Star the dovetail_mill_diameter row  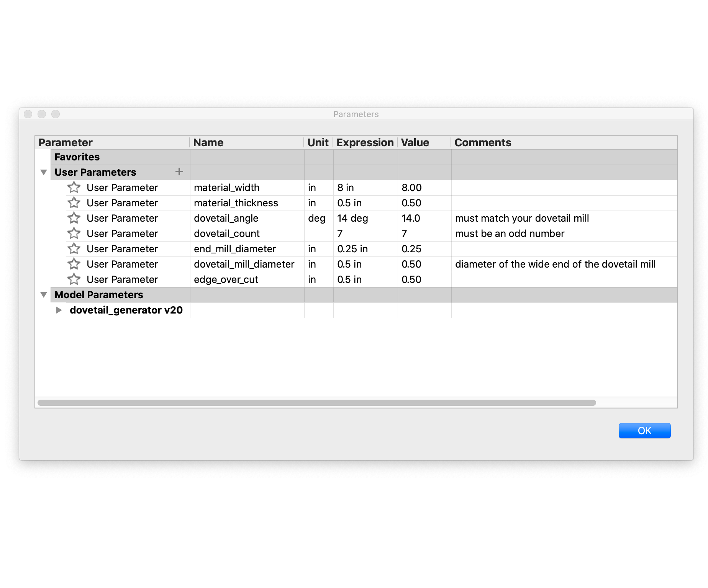click(74, 264)
